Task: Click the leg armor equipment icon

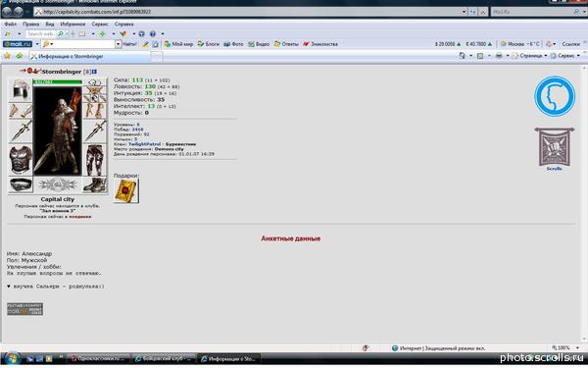Action: point(94,160)
